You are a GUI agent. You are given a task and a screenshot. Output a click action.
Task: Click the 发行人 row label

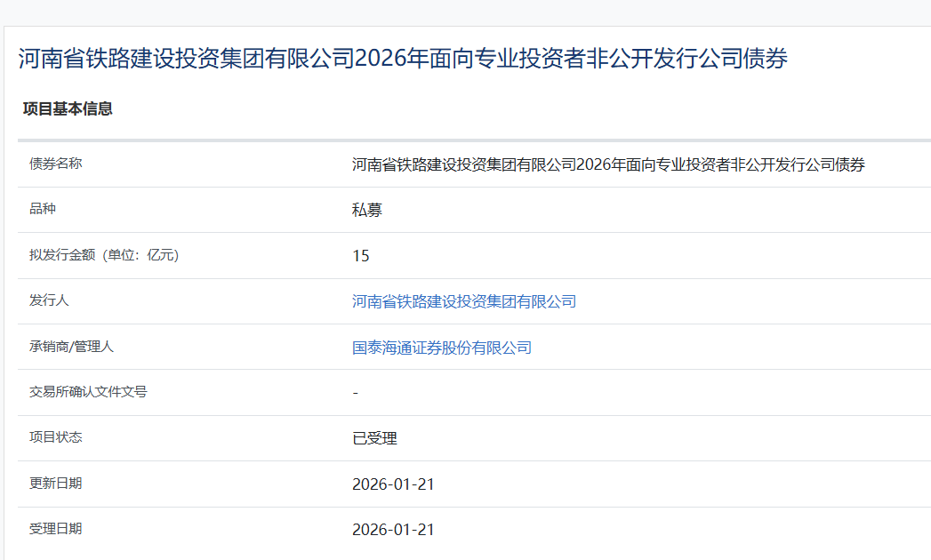(49, 300)
